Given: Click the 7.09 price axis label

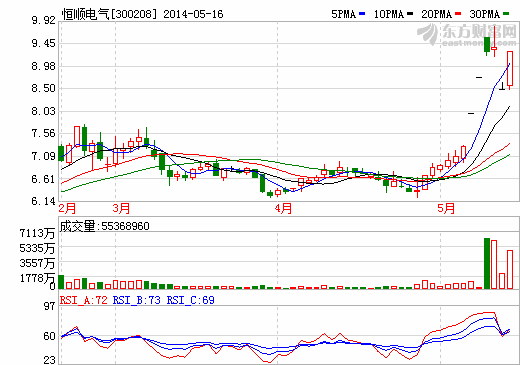Looking at the screenshot, I should point(43,156).
